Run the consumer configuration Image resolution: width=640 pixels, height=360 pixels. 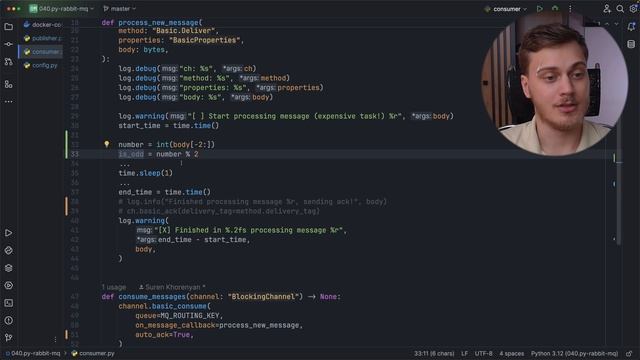[x=540, y=9]
